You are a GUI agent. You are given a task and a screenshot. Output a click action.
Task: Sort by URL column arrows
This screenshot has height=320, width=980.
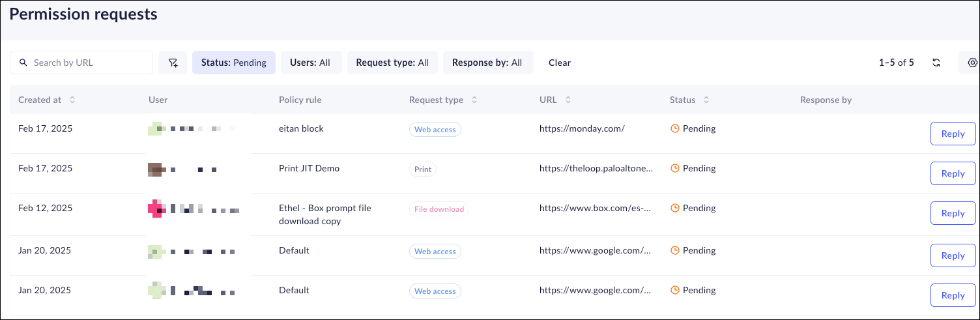568,100
